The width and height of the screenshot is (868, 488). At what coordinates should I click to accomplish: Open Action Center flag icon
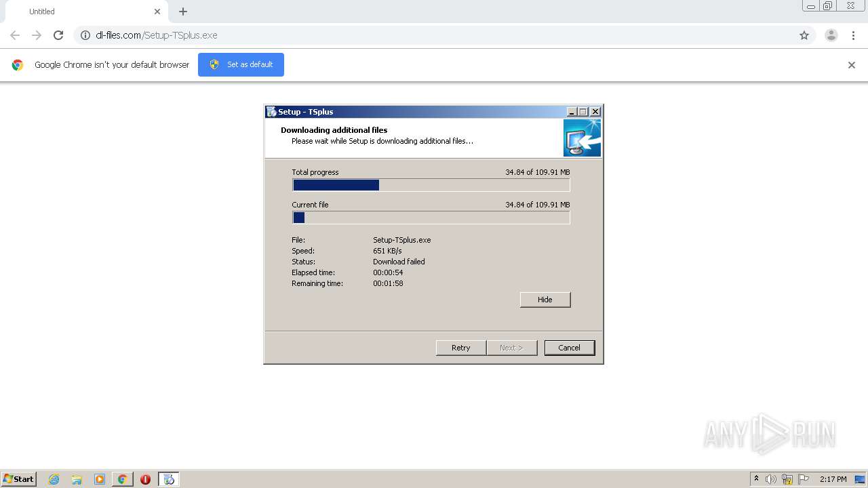804,479
